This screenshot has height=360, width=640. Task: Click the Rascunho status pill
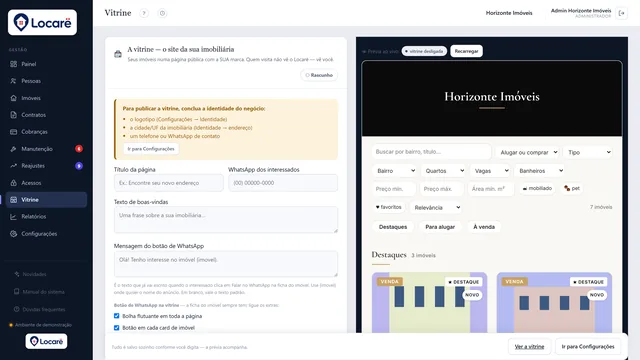click(x=319, y=75)
